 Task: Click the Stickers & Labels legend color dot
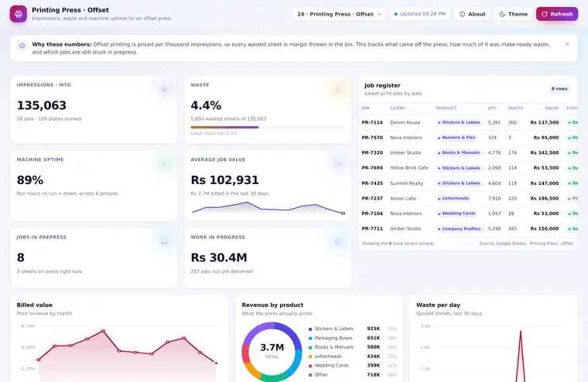point(310,329)
